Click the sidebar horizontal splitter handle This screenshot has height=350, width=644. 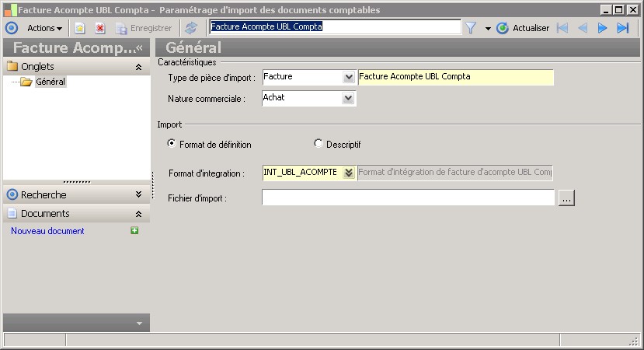(77, 182)
